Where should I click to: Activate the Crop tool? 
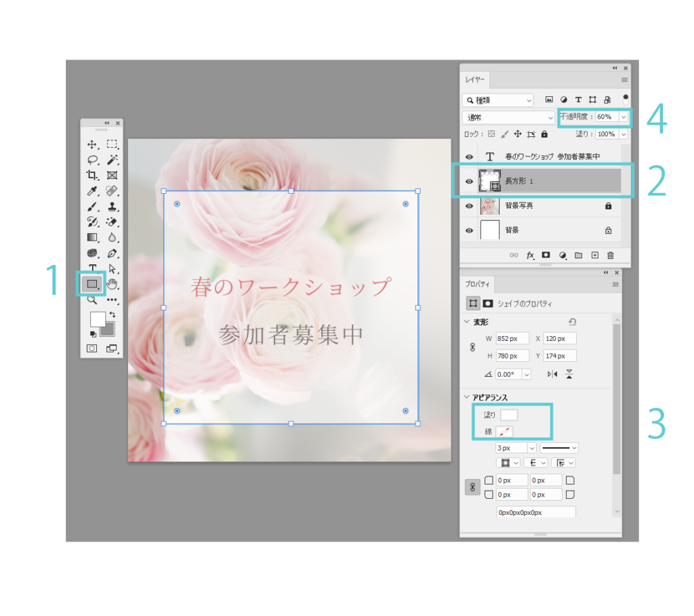pyautogui.click(x=91, y=176)
